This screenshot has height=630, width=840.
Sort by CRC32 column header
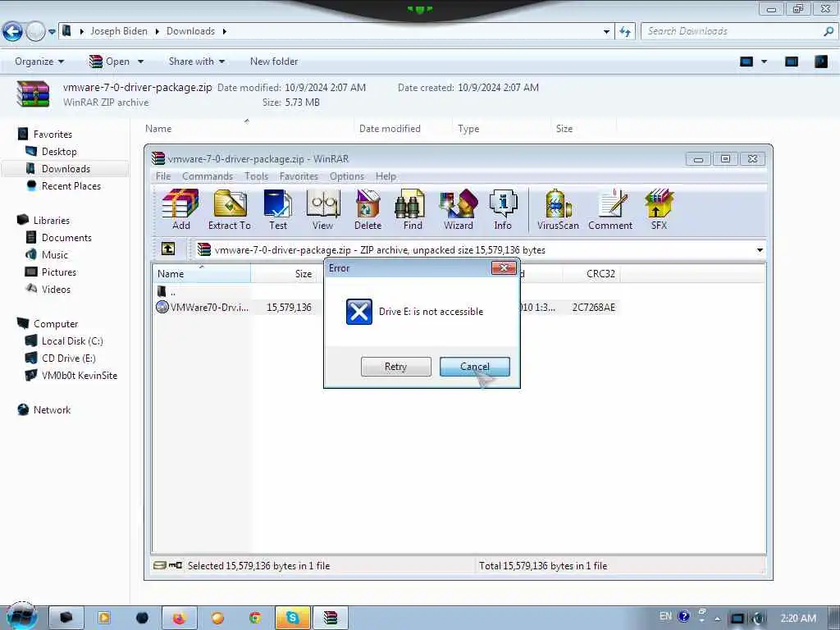tap(591, 274)
